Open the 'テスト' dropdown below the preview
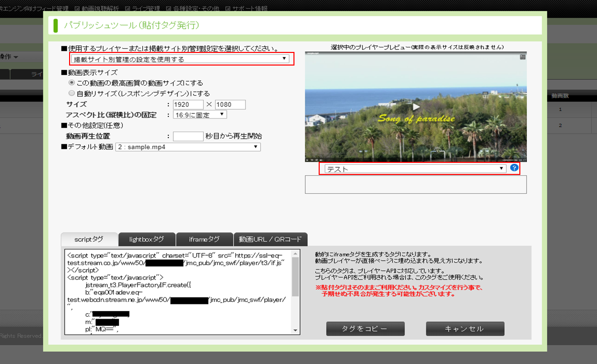This screenshot has height=364, width=597. [415, 169]
